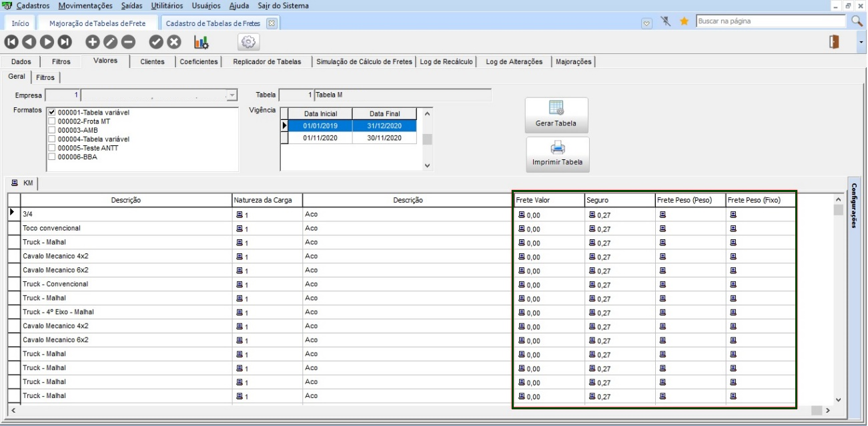Go to the first record
Viewport: 868px width, 426px height.
[x=11, y=42]
